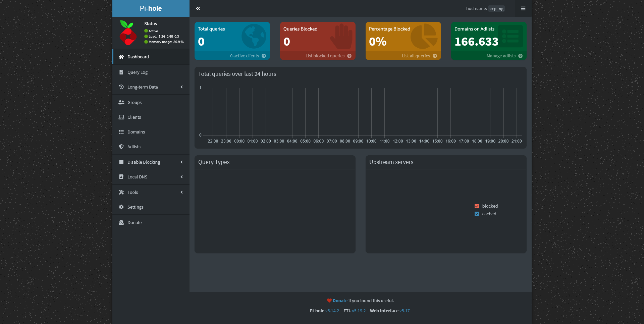Viewport: 644px width, 324px height.
Task: Open Settings using the gear icon
Action: coord(121,207)
